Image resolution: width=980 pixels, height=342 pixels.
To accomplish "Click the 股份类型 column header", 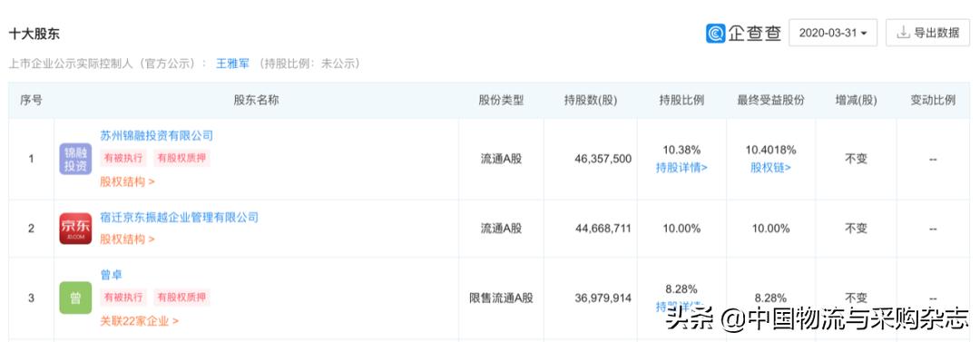I will (x=501, y=100).
